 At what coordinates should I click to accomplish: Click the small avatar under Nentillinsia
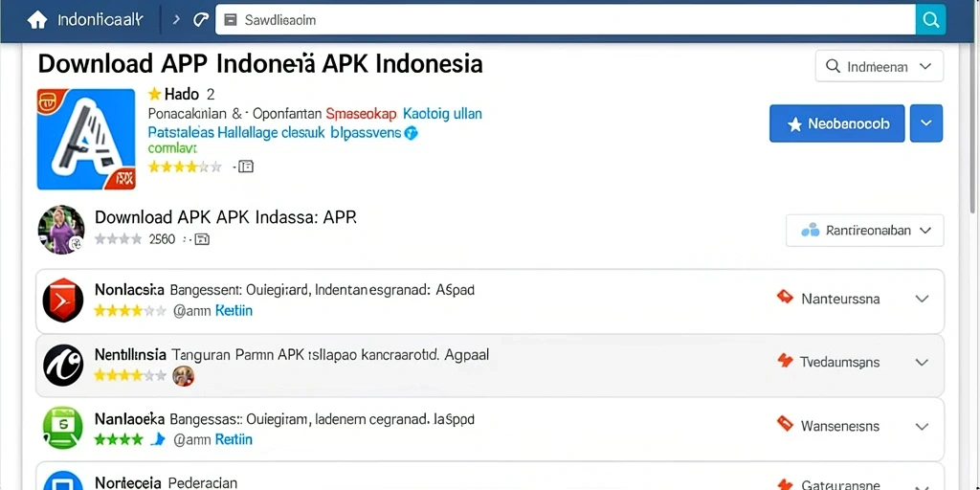click(x=183, y=375)
